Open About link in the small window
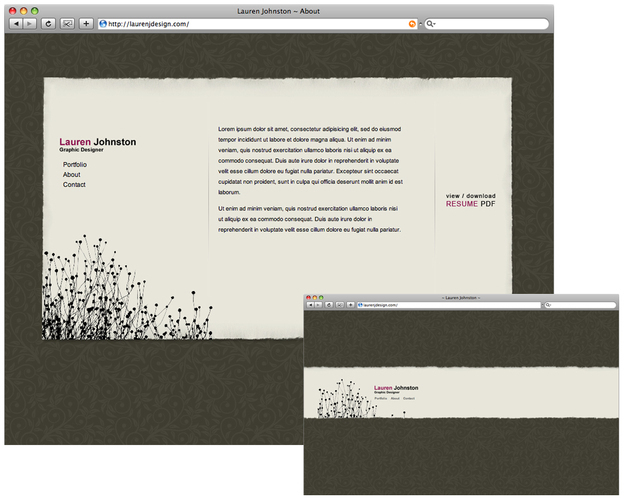 pos(395,398)
